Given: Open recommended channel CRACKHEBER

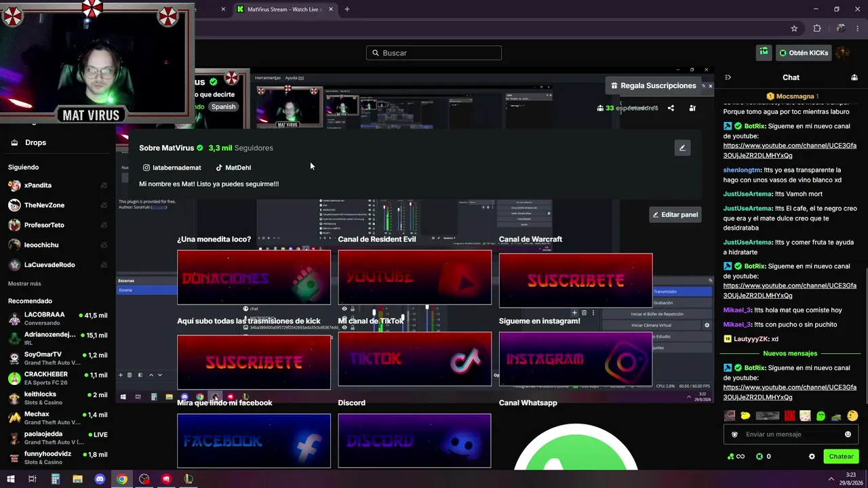Looking at the screenshot, I should tap(58, 378).
